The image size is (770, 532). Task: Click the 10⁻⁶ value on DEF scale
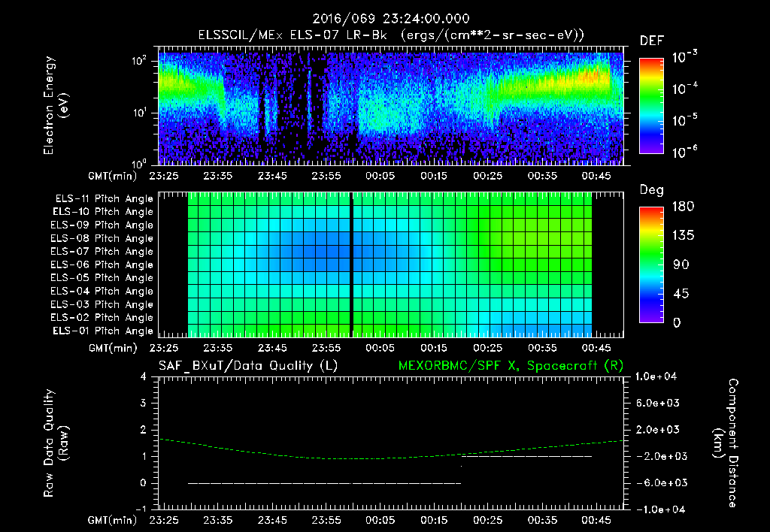click(x=684, y=152)
